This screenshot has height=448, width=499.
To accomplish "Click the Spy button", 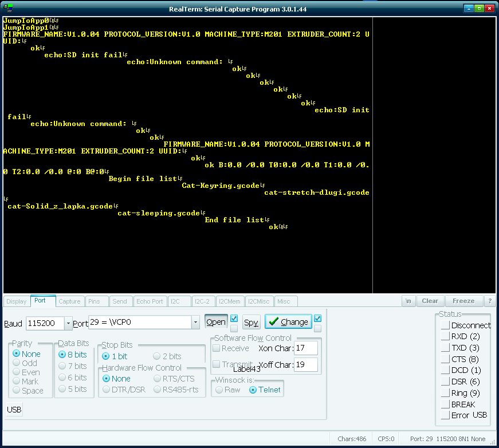I will [251, 323].
